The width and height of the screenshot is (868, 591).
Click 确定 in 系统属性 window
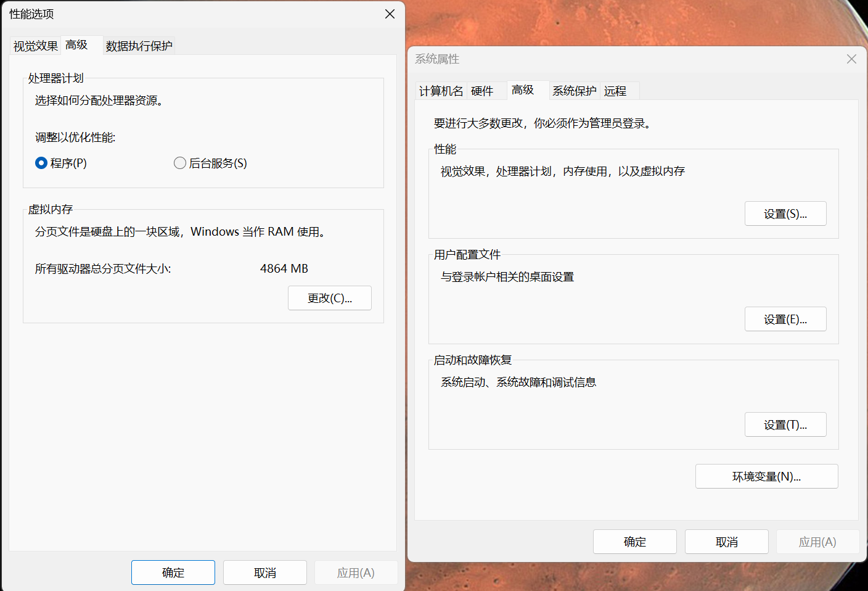click(x=635, y=542)
